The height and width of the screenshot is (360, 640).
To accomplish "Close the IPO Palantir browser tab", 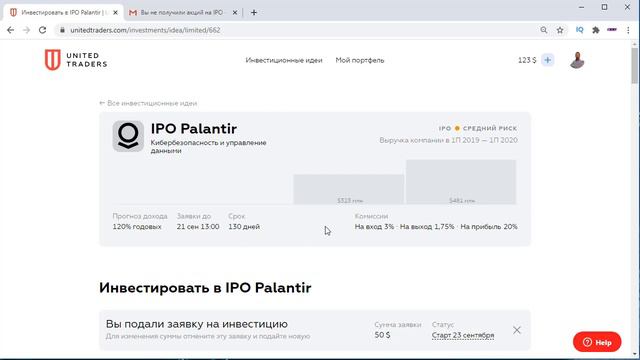I will click(x=116, y=13).
